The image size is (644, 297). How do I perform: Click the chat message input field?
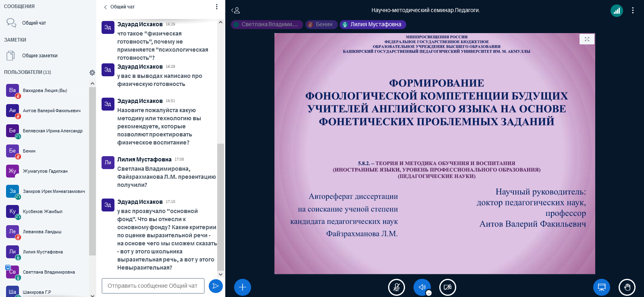[x=153, y=286]
